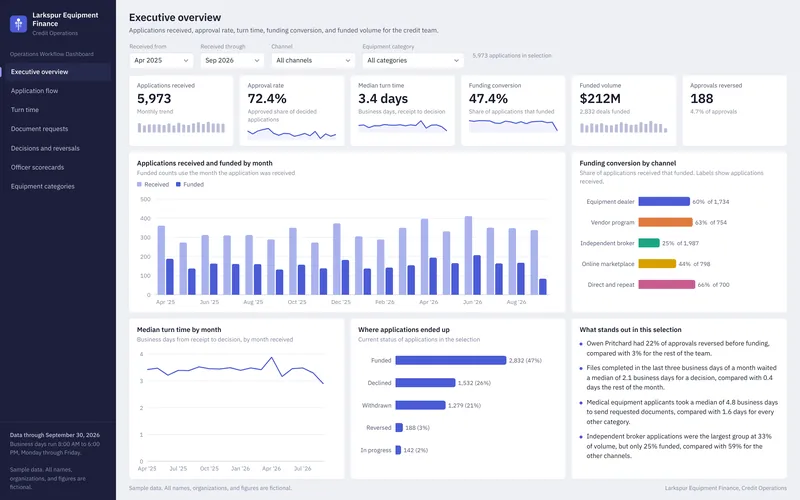
Task: Open the Turn time section
Action: [x=58, y=110]
